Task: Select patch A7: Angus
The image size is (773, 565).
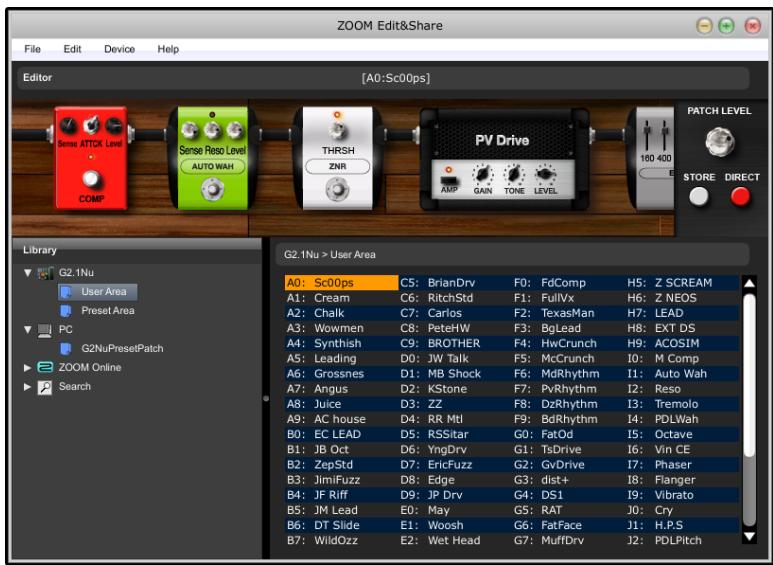Action: pyautogui.click(x=342, y=389)
